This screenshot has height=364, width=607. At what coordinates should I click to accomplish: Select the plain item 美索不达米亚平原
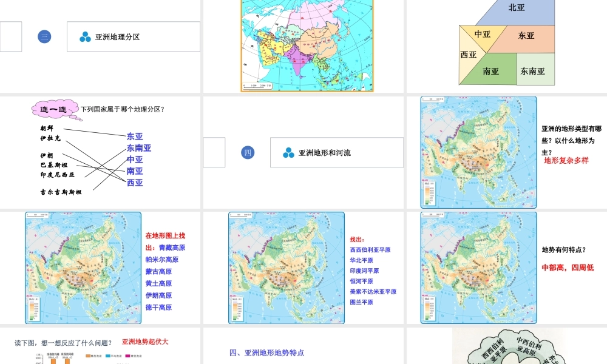click(x=373, y=292)
